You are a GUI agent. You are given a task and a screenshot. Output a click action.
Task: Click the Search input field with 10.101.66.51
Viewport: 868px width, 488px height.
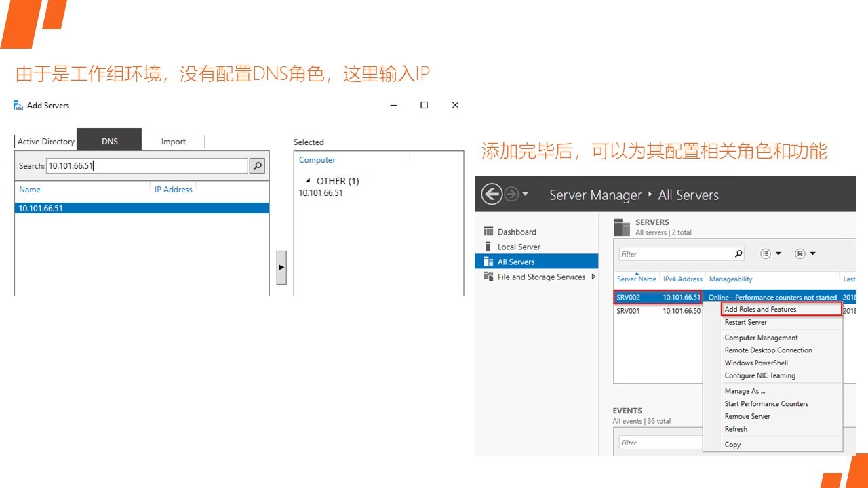point(147,165)
